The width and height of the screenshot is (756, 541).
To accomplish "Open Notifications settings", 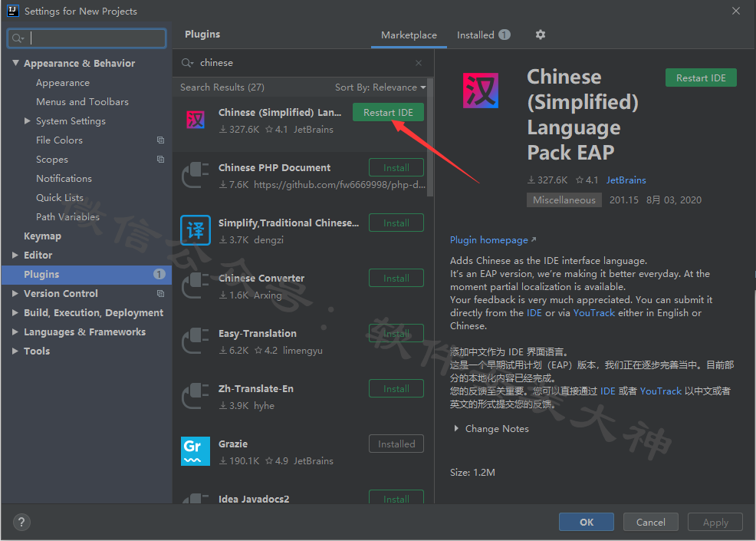I will pyautogui.click(x=64, y=179).
